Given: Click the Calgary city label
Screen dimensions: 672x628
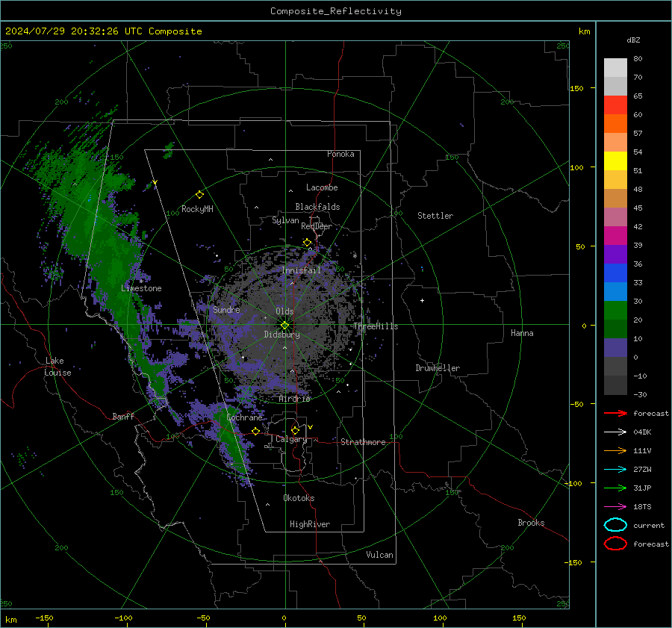Looking at the screenshot, I should point(291,439).
